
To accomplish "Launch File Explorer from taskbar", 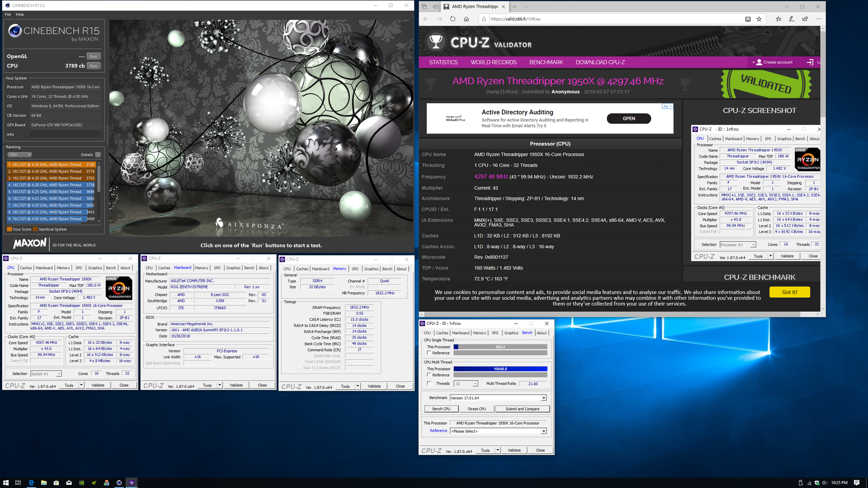I will (x=43, y=483).
